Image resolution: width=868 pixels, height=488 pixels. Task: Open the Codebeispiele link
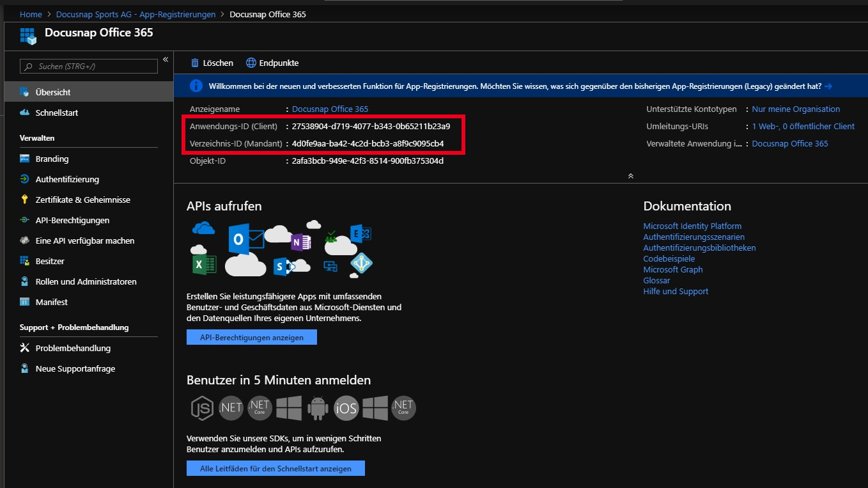click(669, 258)
